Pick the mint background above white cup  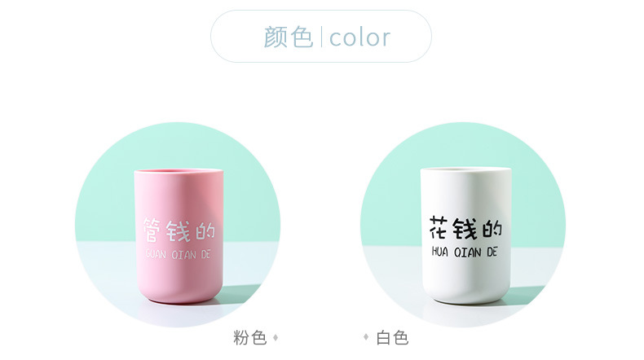[464, 143]
